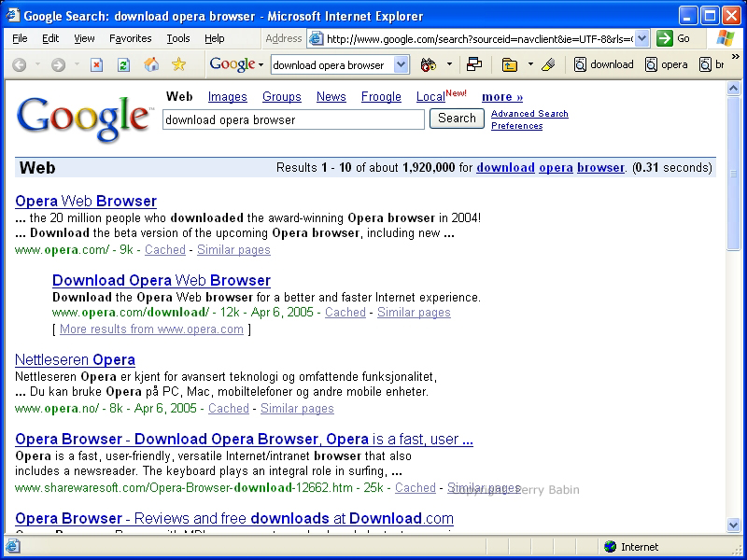
Task: Open the dropdown arrow beside the Up folder
Action: coord(530,64)
